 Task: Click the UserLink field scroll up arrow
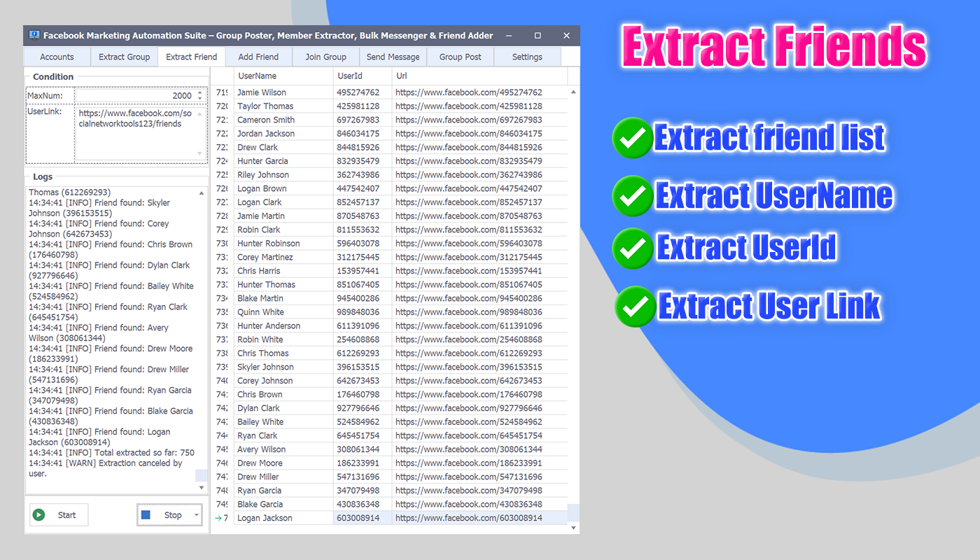[200, 113]
